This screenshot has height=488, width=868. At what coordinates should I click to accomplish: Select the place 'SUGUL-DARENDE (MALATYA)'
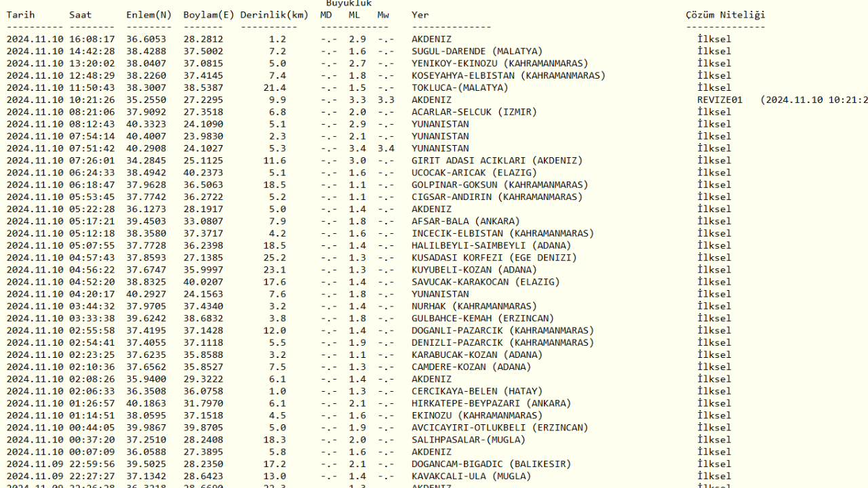477,52
